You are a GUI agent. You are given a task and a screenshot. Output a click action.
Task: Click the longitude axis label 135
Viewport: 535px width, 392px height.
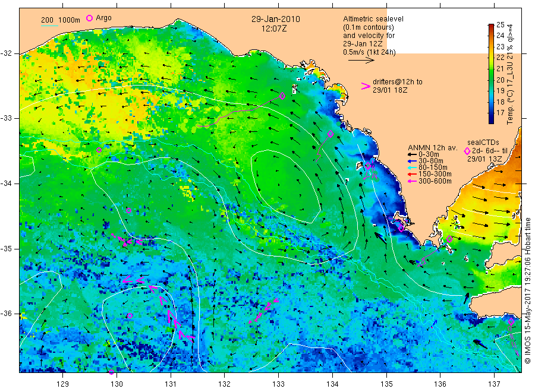pyautogui.click(x=386, y=384)
